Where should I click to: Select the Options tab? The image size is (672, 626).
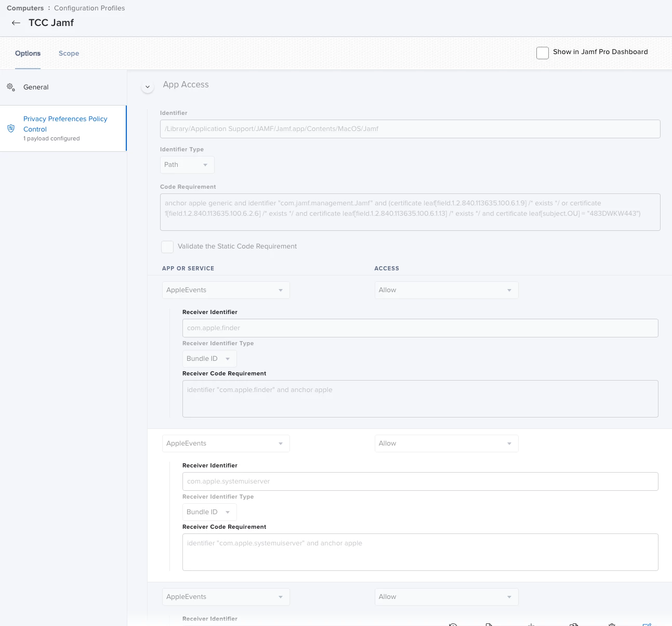pyautogui.click(x=28, y=54)
